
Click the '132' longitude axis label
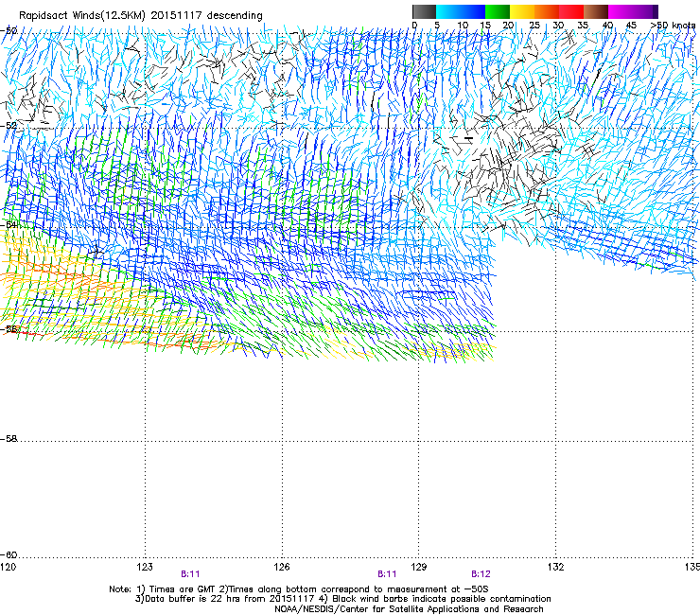(556, 567)
